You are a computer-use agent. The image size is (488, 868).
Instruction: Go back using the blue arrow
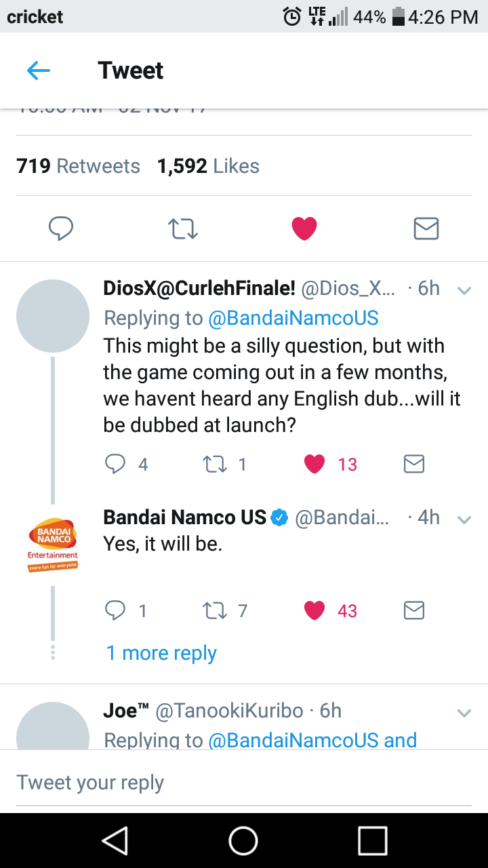click(39, 71)
